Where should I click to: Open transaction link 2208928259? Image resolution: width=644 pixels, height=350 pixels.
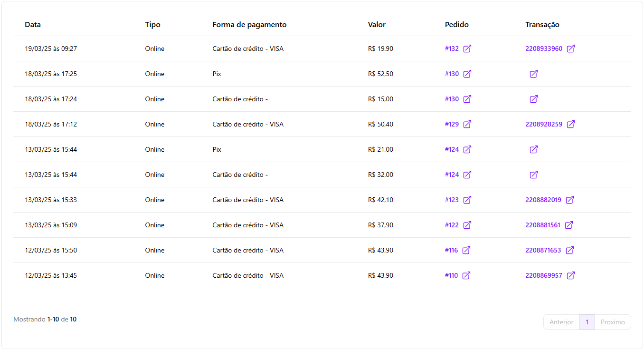[x=543, y=124]
